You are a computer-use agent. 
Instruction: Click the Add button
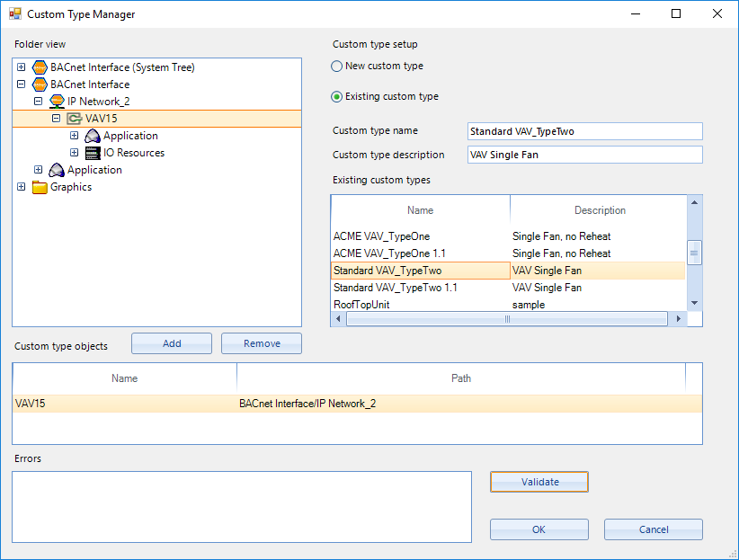coord(172,343)
